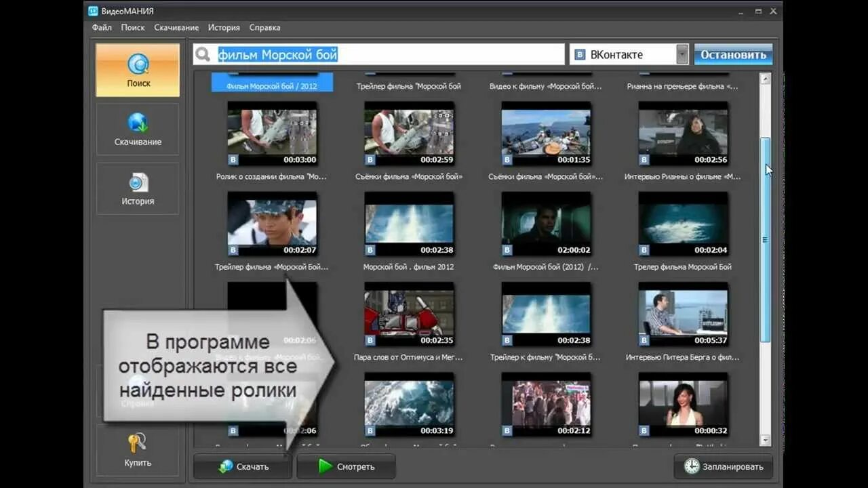Select Optimus thumbnail with duration 00:02:35

(409, 314)
